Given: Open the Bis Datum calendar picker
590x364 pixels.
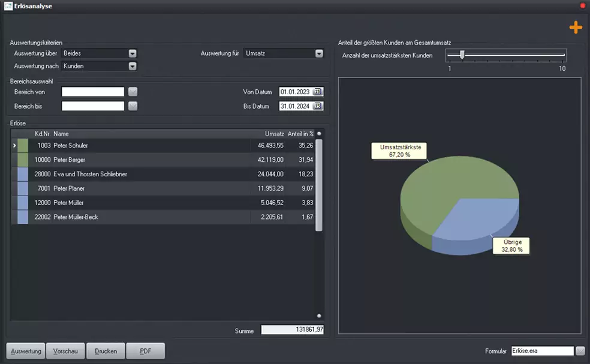Looking at the screenshot, I should pyautogui.click(x=318, y=106).
